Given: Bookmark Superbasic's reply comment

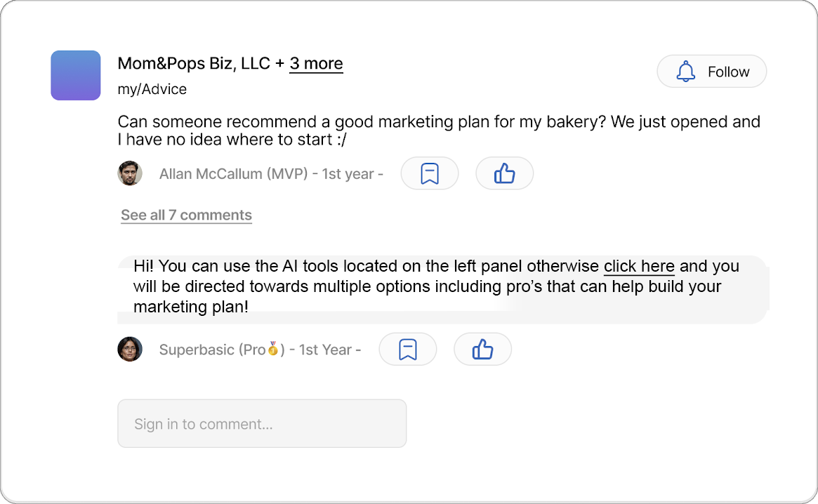Looking at the screenshot, I should click(x=407, y=349).
